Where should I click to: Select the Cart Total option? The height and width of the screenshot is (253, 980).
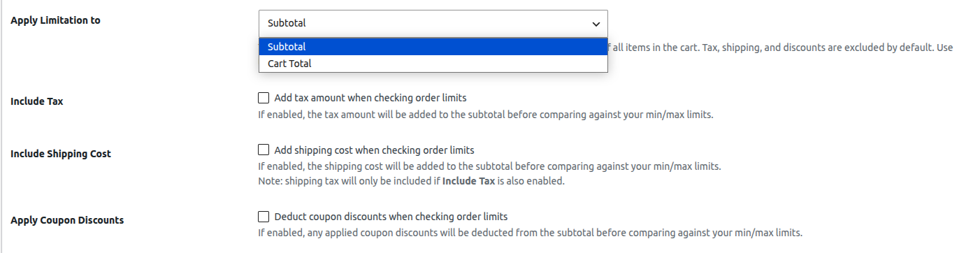pos(433,64)
